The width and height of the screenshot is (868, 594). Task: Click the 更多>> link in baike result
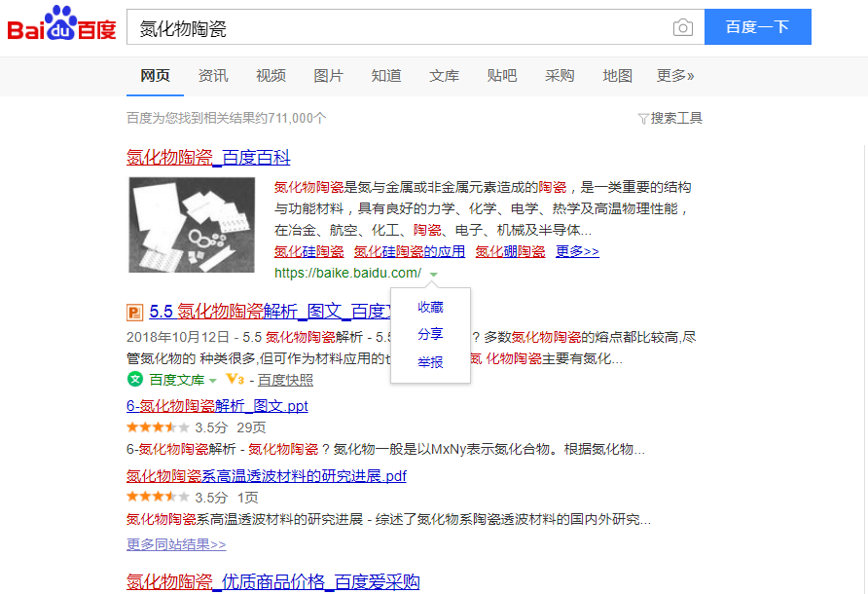577,251
